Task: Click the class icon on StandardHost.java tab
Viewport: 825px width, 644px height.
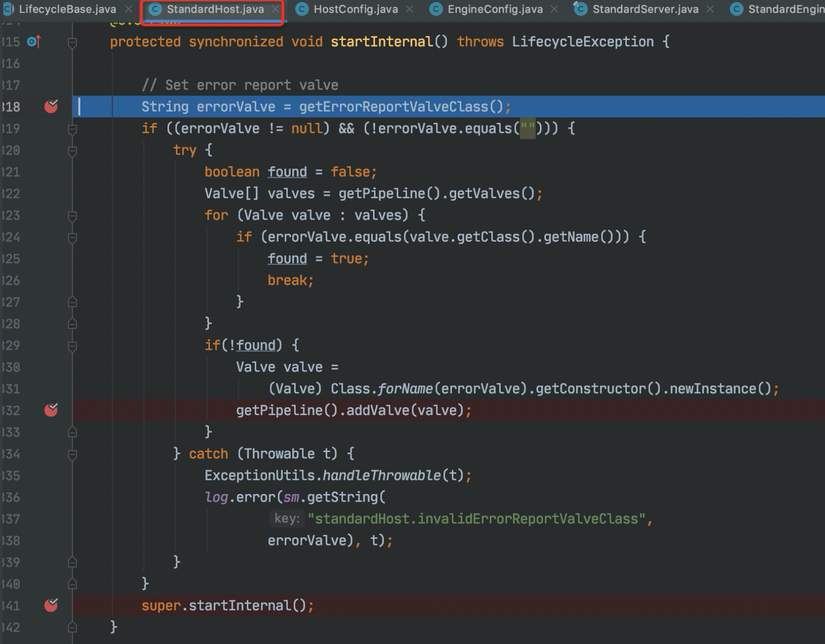Action: (155, 9)
